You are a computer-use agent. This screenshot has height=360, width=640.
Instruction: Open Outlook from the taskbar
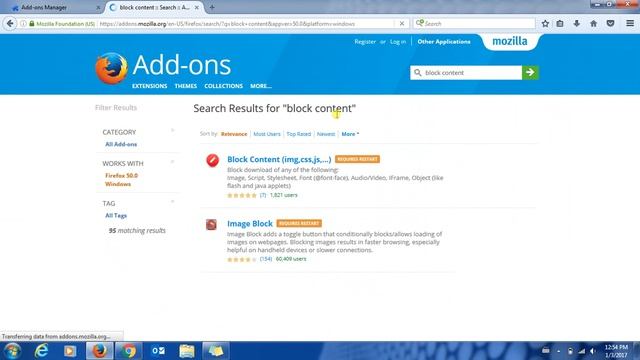(158, 351)
